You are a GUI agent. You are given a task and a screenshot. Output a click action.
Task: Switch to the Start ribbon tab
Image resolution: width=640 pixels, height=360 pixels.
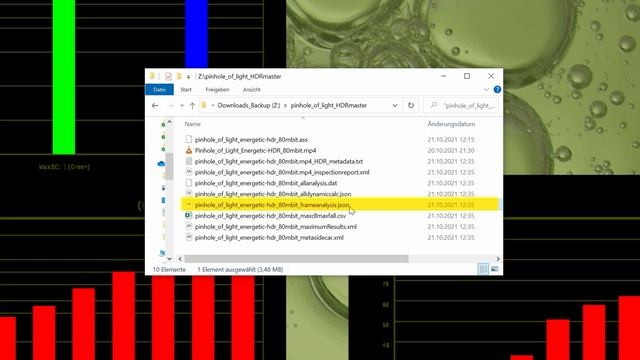[186, 89]
